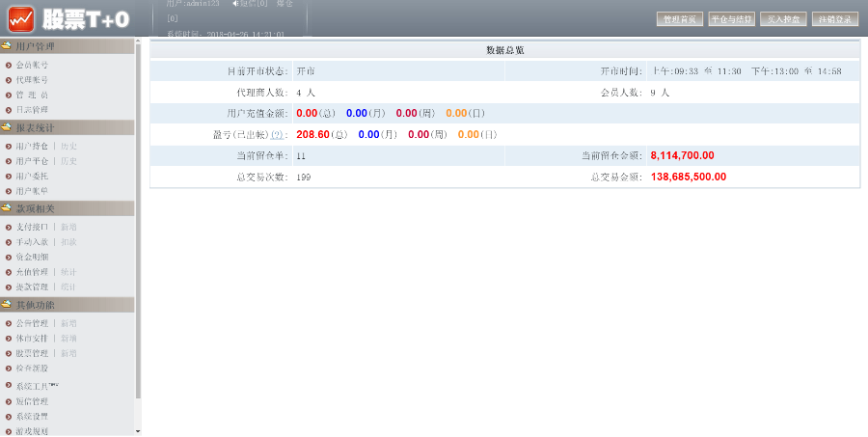
Task: Click 新增 next to 股票管理
Action: (x=68, y=353)
